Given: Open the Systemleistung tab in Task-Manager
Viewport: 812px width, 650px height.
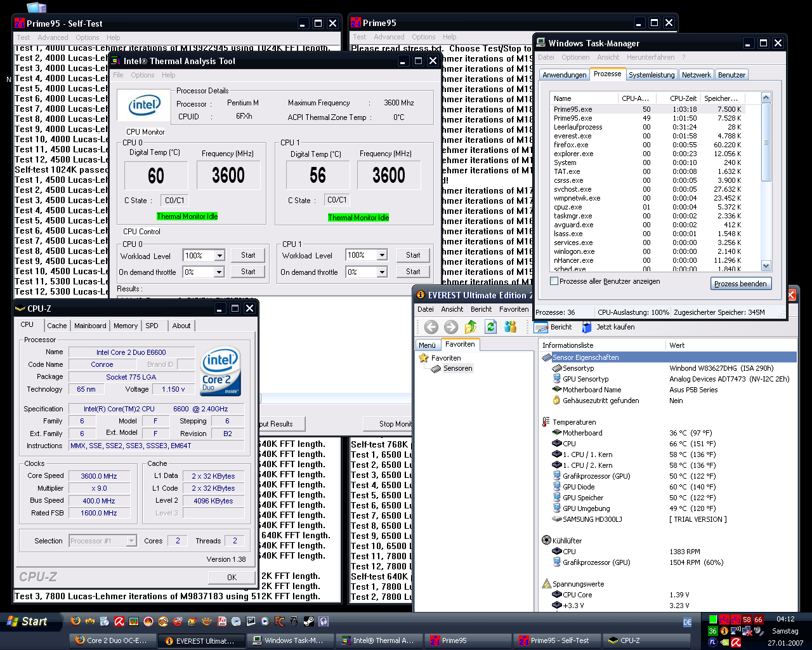Looking at the screenshot, I should coord(652,75).
